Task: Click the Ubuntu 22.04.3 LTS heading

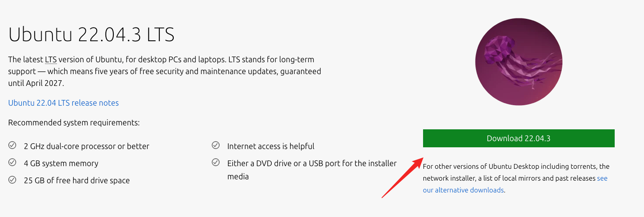Action: (x=91, y=35)
